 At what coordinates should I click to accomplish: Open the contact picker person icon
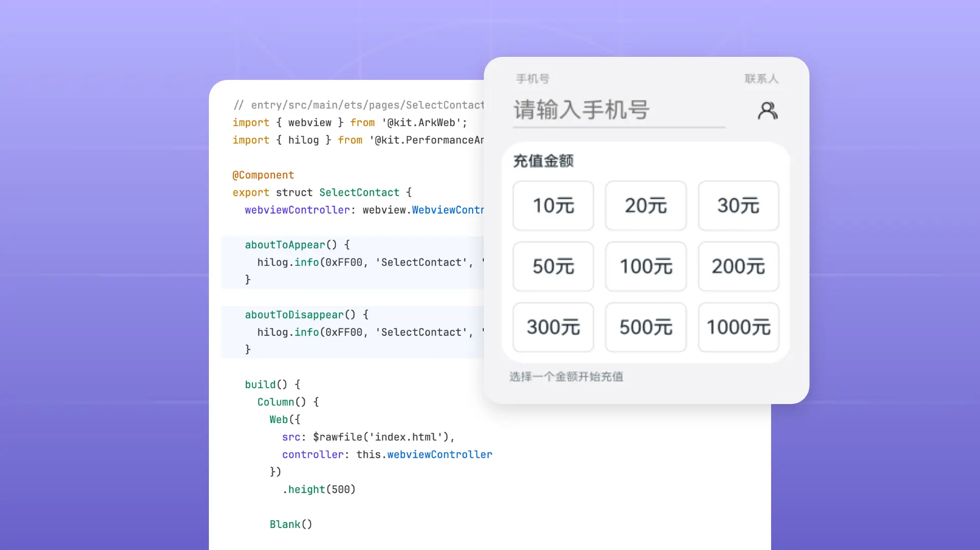click(x=768, y=111)
